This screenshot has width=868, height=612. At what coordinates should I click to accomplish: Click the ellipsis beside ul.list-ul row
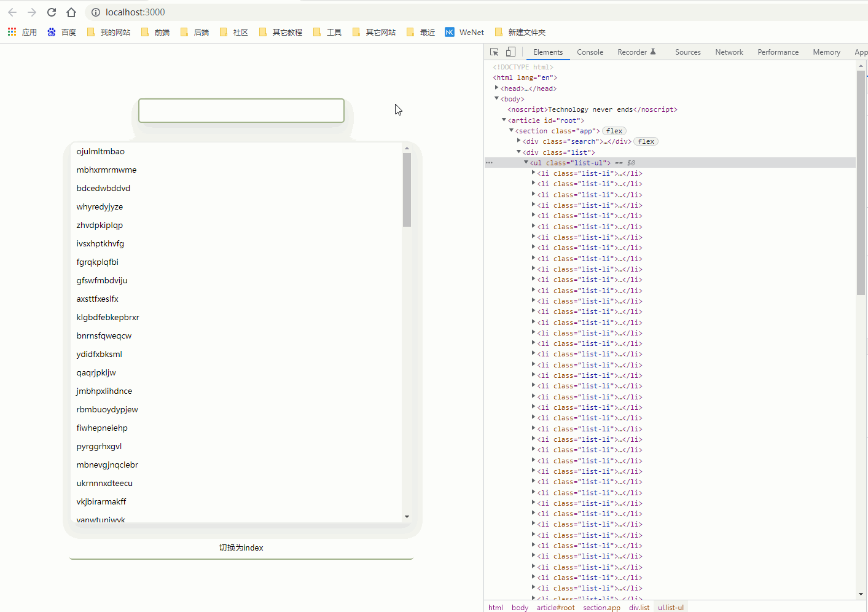[489, 163]
